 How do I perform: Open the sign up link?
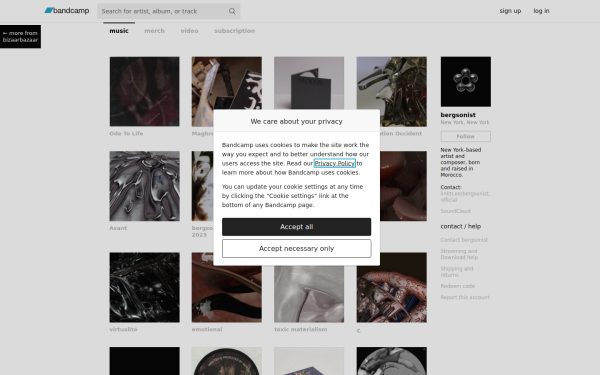pos(510,11)
